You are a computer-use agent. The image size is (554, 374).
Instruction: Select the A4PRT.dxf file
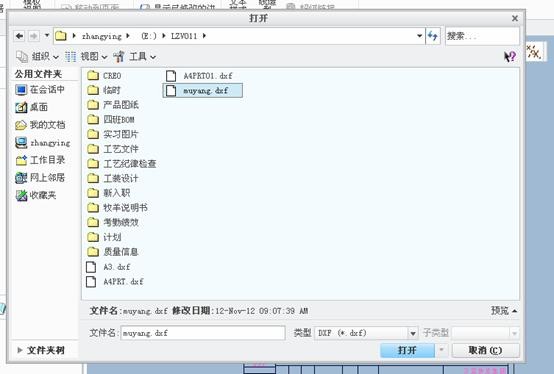tap(115, 282)
